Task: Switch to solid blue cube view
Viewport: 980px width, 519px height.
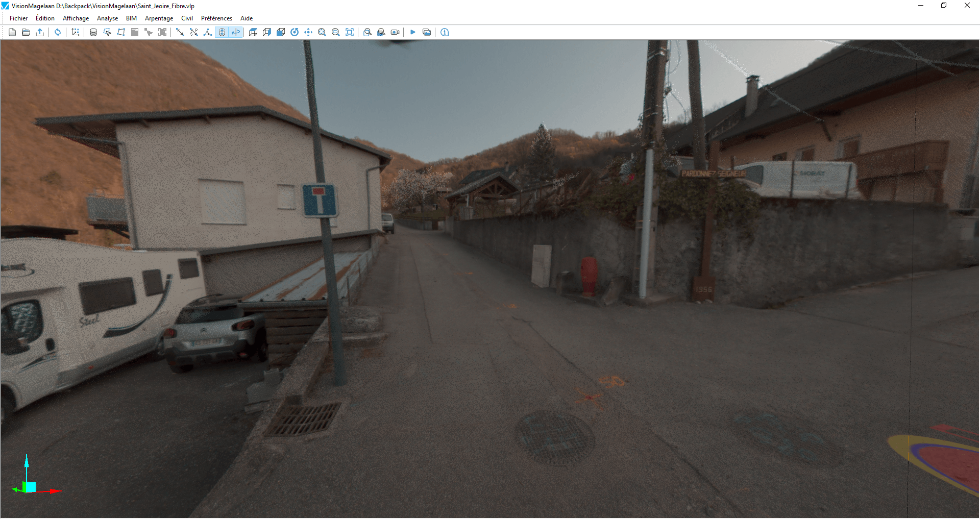Action: click(x=281, y=32)
